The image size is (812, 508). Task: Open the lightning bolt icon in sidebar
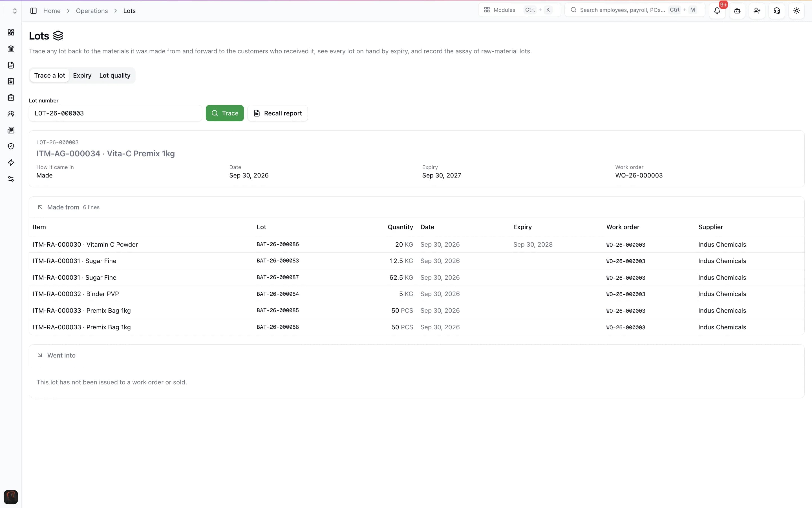11,163
